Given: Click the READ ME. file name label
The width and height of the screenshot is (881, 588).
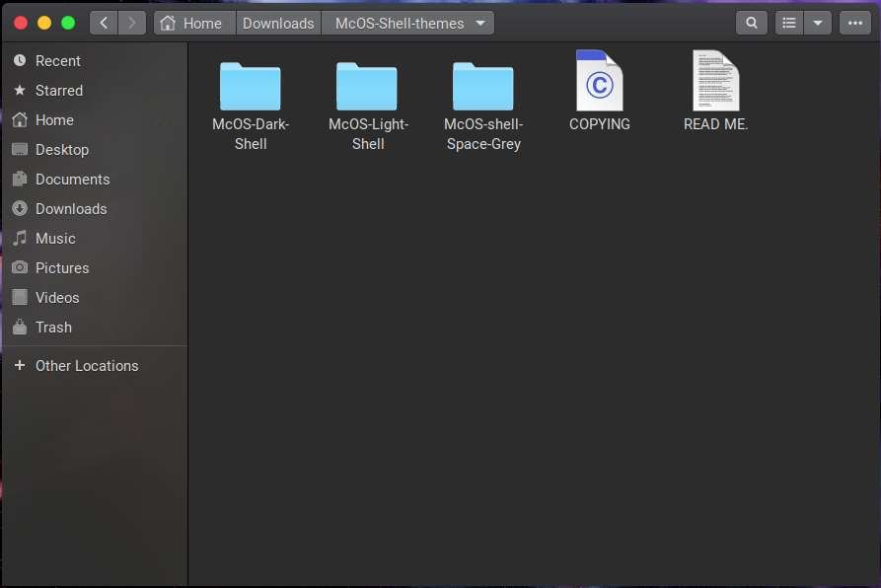Looking at the screenshot, I should (x=716, y=124).
